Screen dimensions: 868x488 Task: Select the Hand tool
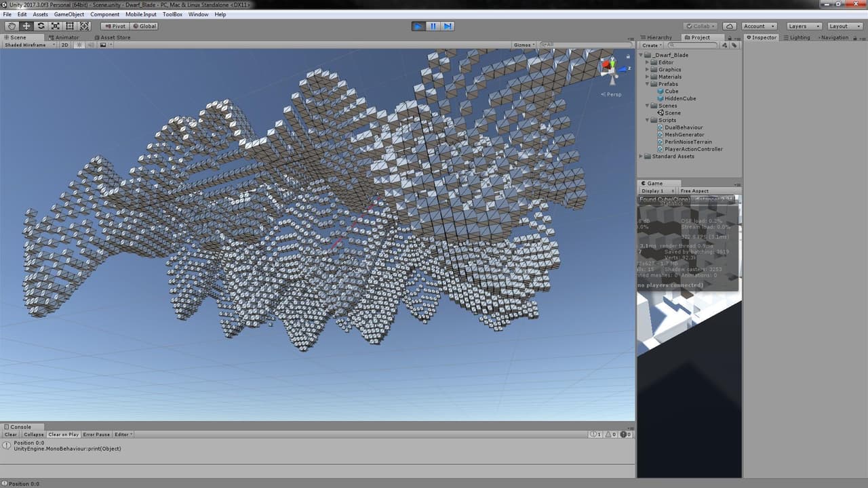[12, 26]
